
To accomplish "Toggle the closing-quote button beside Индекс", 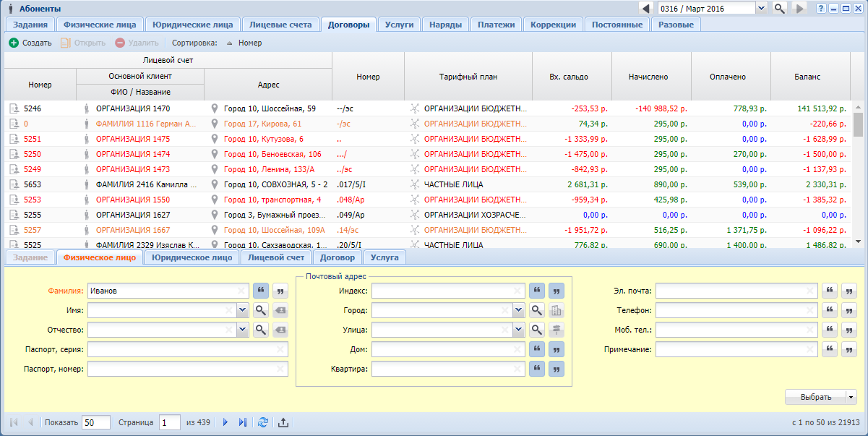I will click(x=556, y=291).
